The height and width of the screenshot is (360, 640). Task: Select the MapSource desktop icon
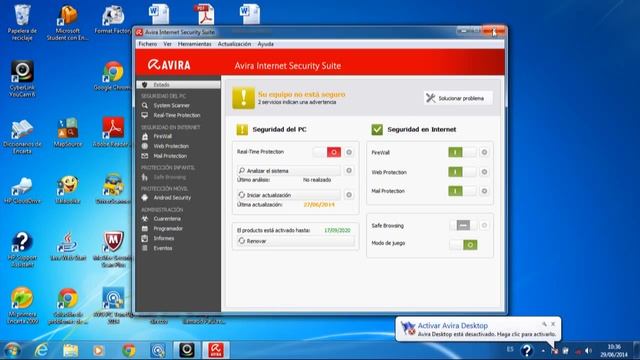68,133
